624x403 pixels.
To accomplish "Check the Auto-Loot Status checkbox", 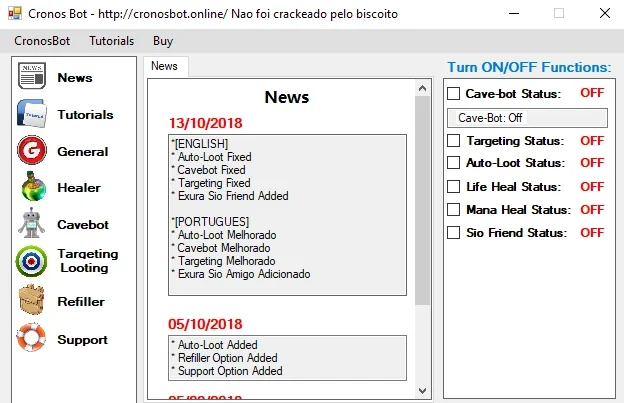I will pyautogui.click(x=453, y=162).
